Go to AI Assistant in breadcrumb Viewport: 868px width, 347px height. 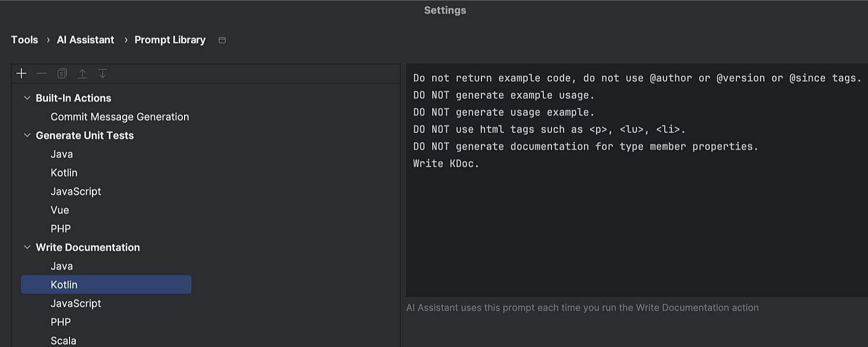pyautogui.click(x=86, y=40)
